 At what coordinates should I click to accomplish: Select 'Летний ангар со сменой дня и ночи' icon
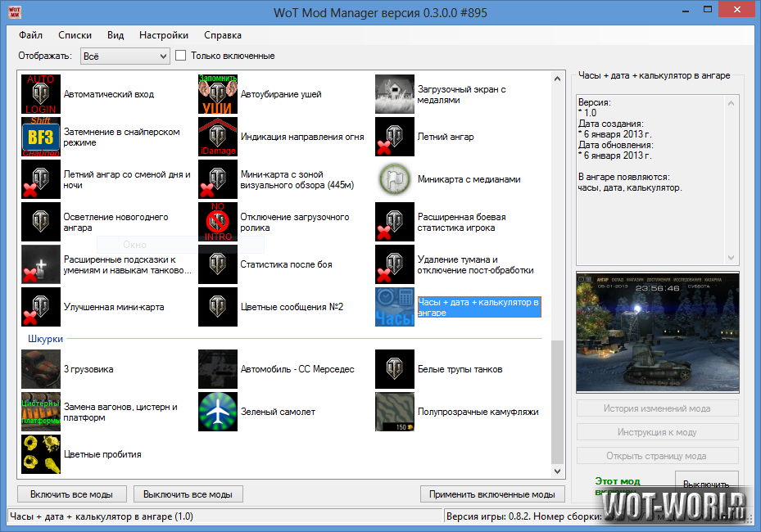pos(41,179)
